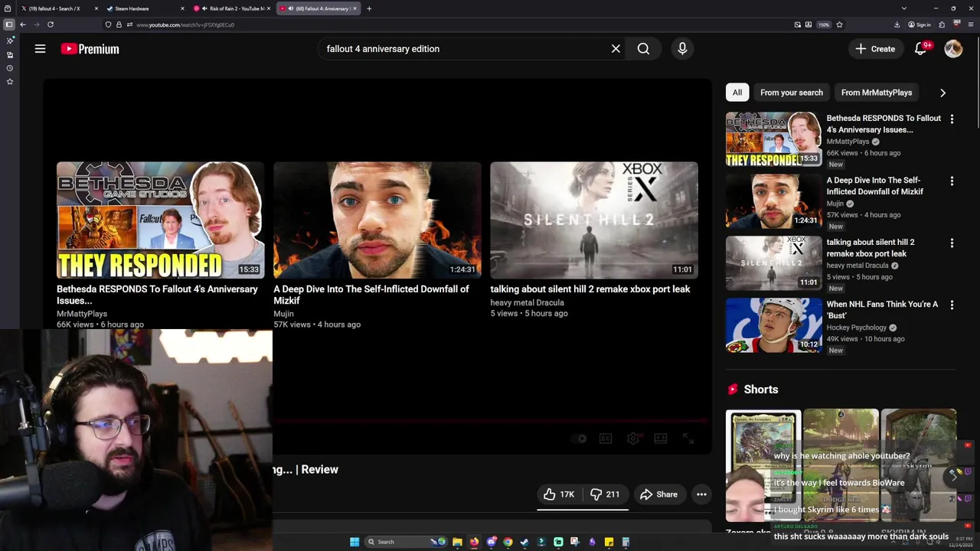Open the Create menu

[875, 49]
